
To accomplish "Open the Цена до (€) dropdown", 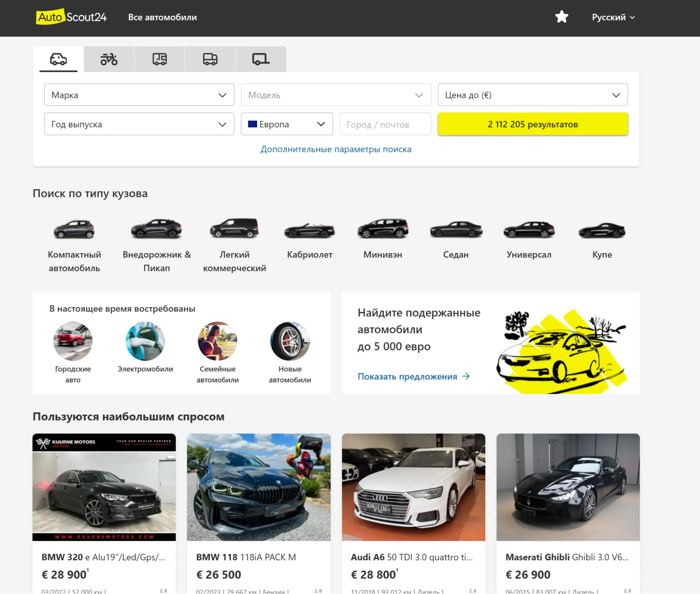I will tap(533, 95).
